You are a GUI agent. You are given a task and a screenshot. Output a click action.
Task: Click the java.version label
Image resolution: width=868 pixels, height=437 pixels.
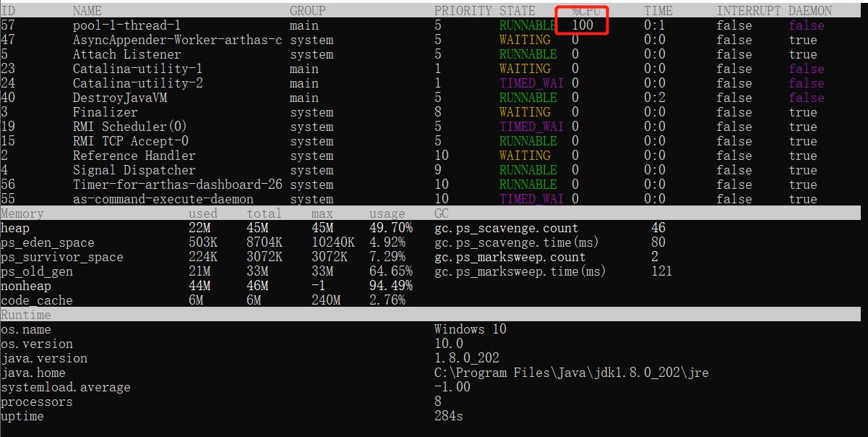pyautogui.click(x=44, y=358)
